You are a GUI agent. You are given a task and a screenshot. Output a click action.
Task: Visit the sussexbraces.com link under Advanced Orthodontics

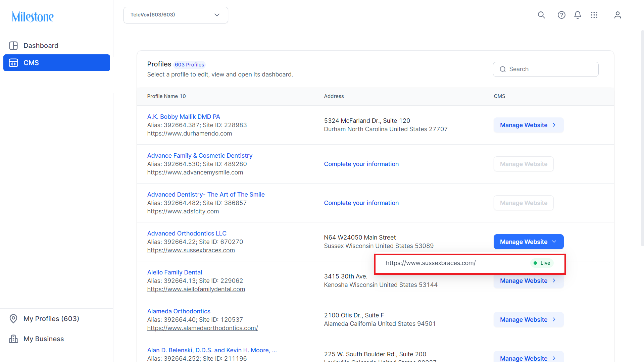[191, 250]
